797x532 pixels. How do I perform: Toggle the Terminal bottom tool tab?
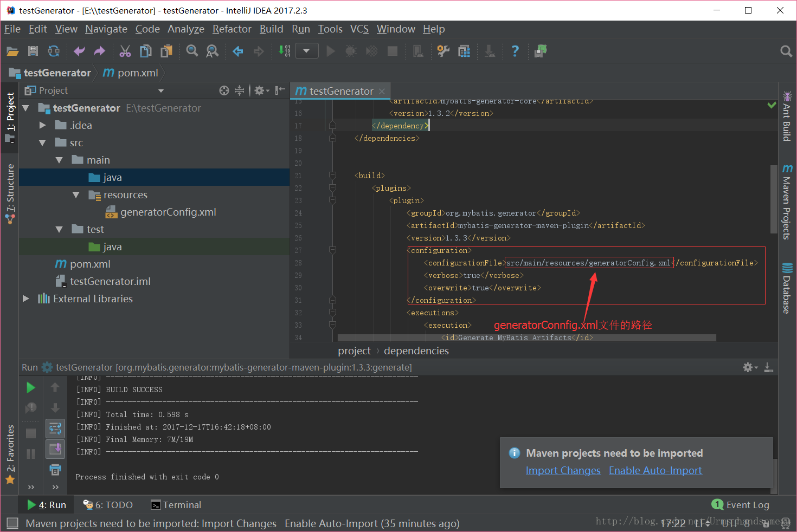tap(176, 505)
